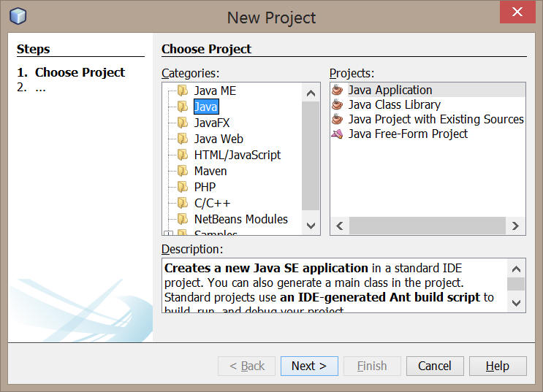Click the Description box down scroll arrow
Viewport: 543px width, 392px height.
point(517,303)
